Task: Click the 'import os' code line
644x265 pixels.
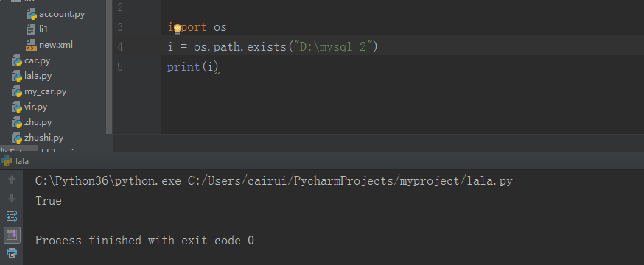Action: (197, 28)
